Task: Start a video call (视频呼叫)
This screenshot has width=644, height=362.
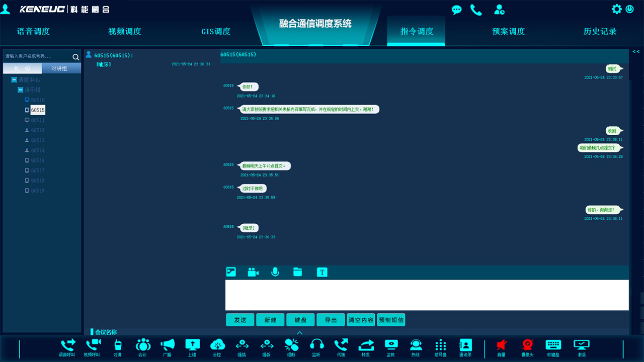Action: coord(93,347)
